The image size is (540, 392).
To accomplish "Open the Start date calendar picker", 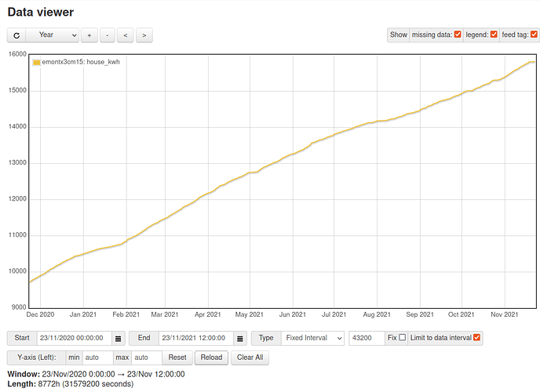I will pos(118,338).
